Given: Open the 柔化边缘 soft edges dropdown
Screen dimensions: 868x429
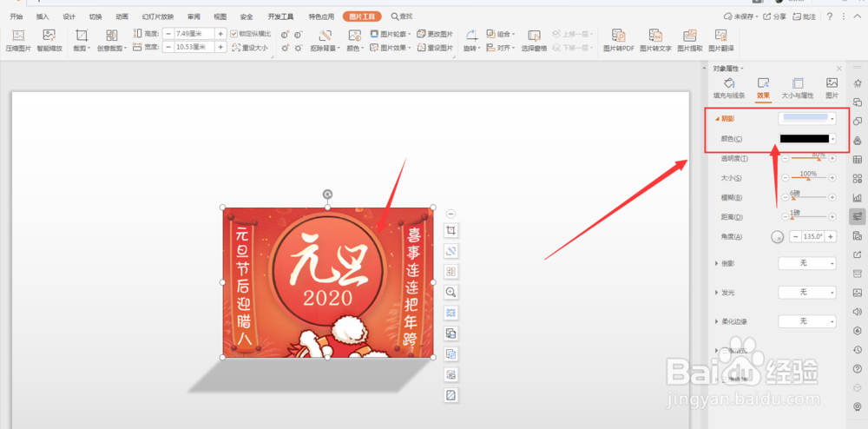Looking at the screenshot, I should click(806, 321).
